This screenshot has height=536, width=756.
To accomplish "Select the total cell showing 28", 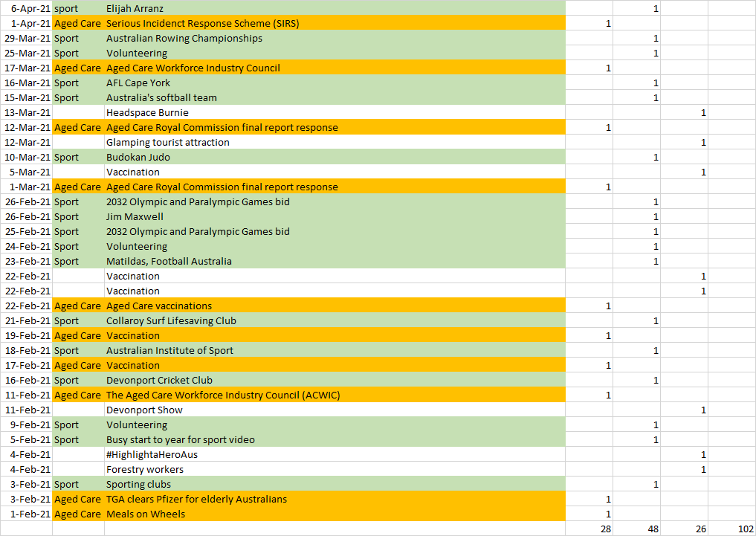I will coord(589,529).
